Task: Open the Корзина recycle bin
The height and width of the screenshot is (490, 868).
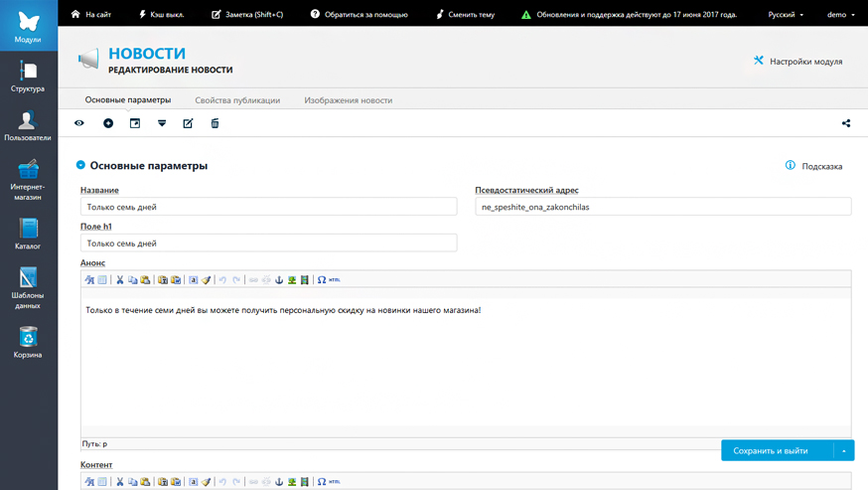Action: coord(28,342)
